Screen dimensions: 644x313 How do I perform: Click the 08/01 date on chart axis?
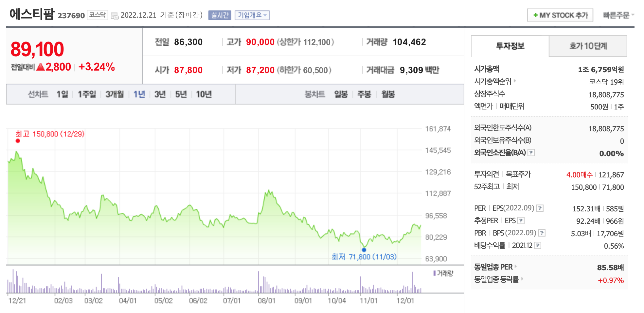266,301
